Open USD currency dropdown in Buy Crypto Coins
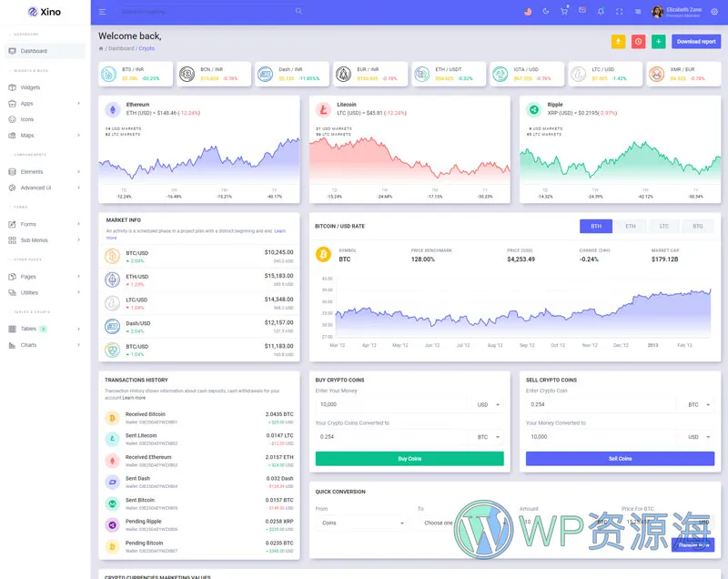The height and width of the screenshot is (579, 728). pos(487,404)
